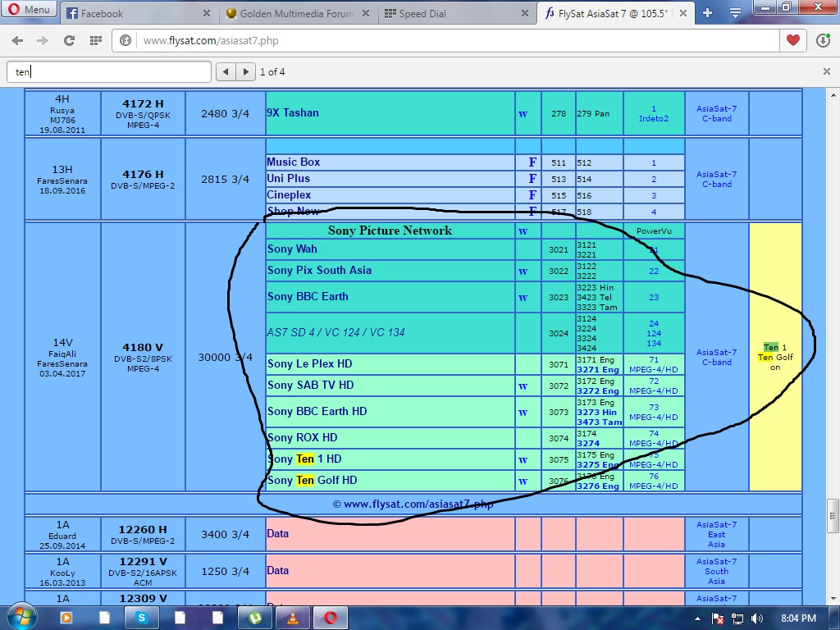Open the Uni Plus channel link
840x630 pixels.
click(289, 178)
